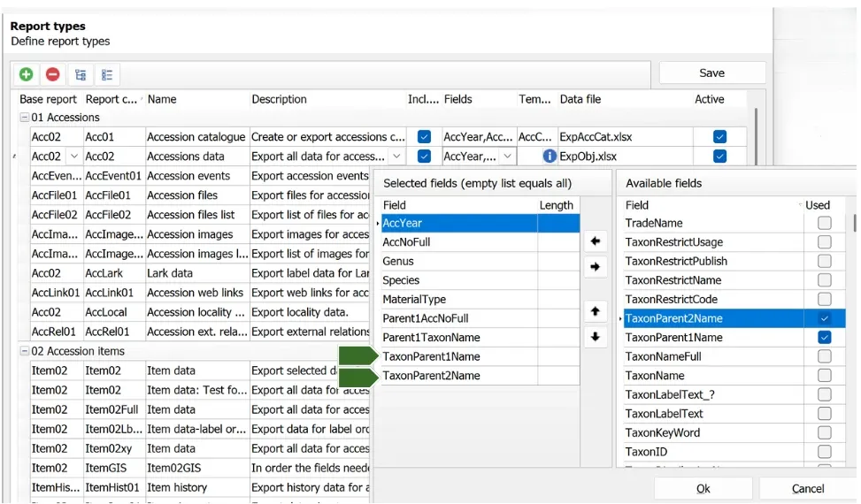Click the Description column header
Viewport: 861px width, 504px height.
279,99
